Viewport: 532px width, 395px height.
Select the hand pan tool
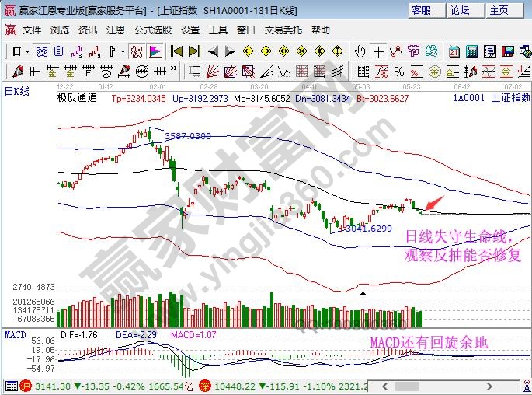[360, 51]
